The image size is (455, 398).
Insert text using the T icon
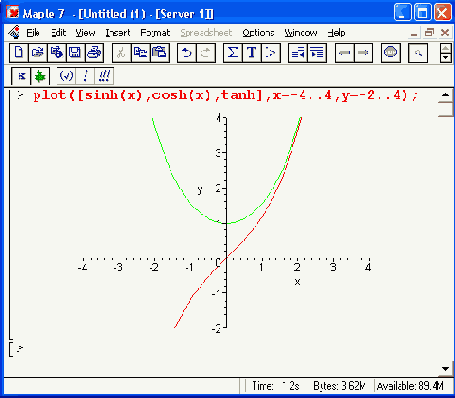tap(252, 53)
